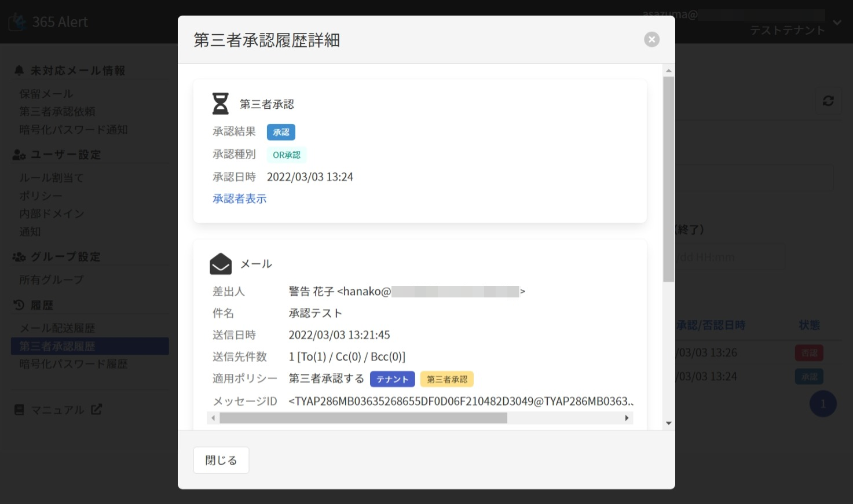The height and width of the screenshot is (504, 853).
Task: Click the 365 Alert logo icon
Action: 17,22
